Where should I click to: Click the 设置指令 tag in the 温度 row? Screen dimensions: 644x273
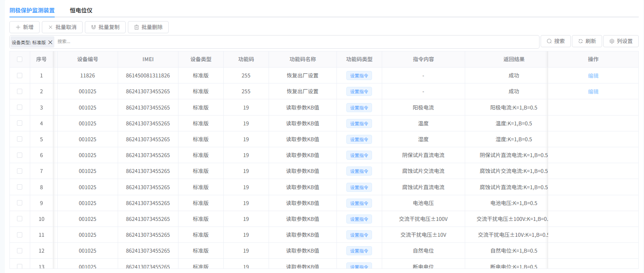359,123
